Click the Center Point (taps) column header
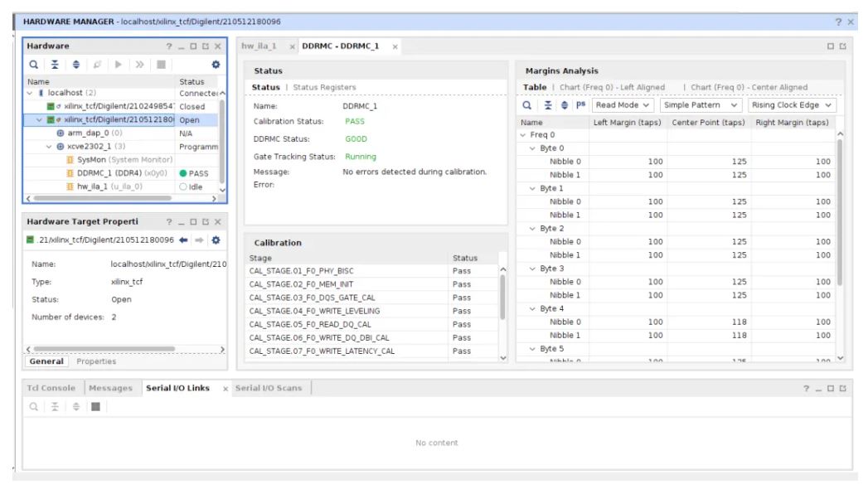This screenshot has height=499, width=868. (x=708, y=122)
